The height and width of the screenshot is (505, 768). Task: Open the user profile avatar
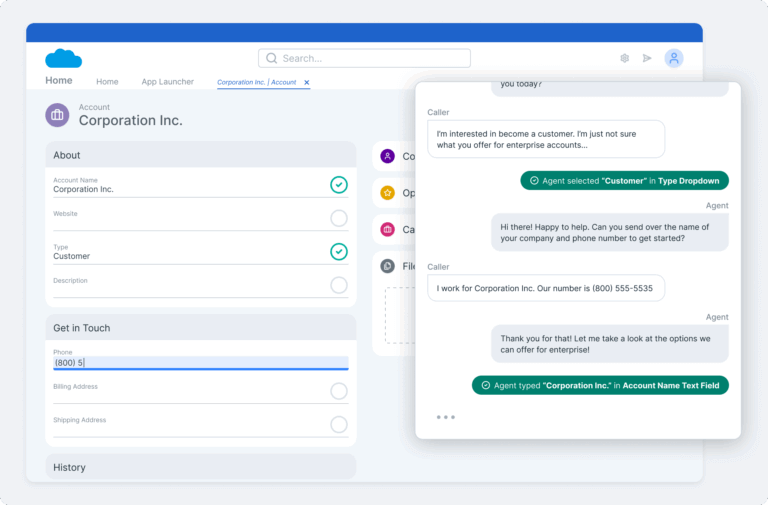coord(674,58)
